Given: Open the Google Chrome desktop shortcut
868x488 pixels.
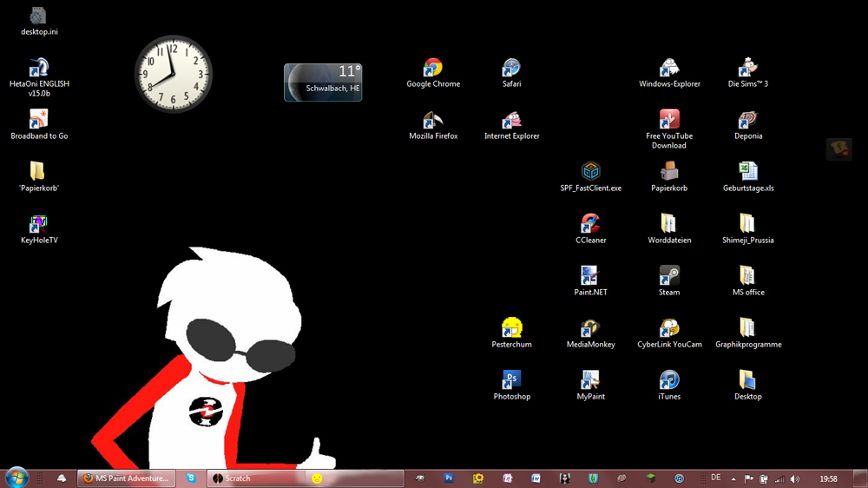Looking at the screenshot, I should 433,69.
